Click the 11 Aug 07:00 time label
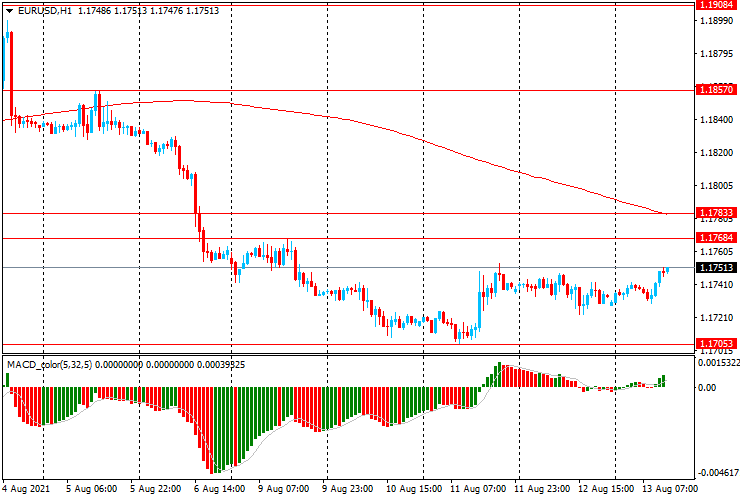This screenshot has height=500, width=740. click(478, 488)
